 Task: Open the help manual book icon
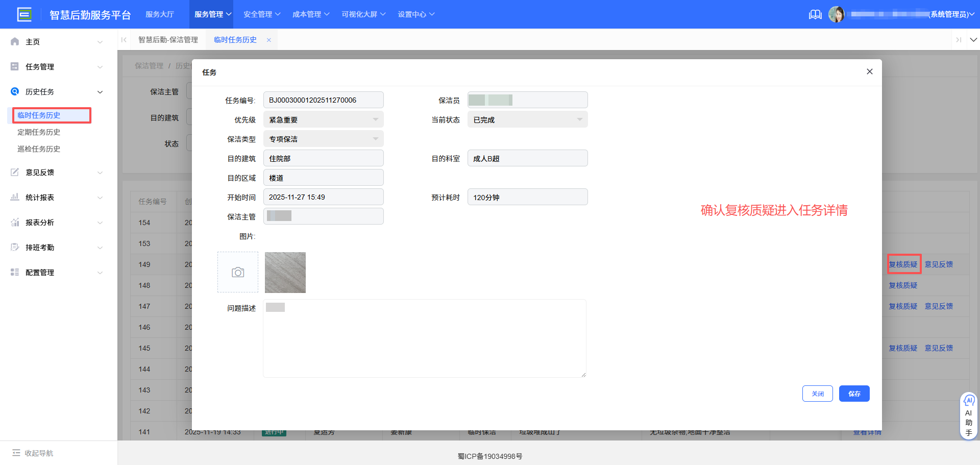pyautogui.click(x=815, y=14)
